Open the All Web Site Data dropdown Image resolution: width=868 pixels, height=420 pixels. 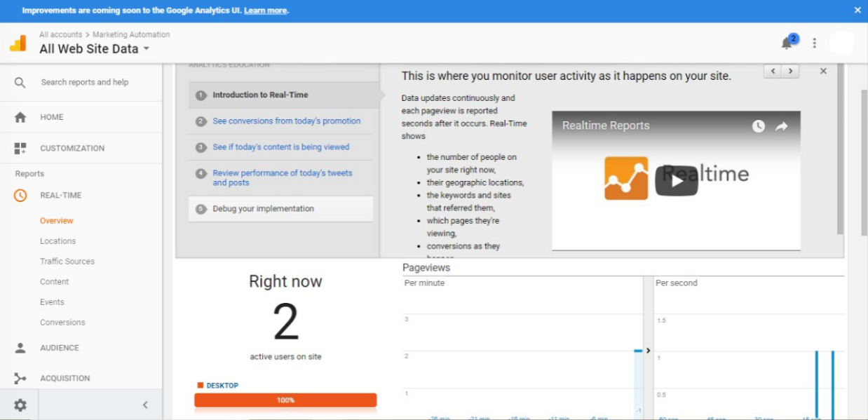pos(95,48)
